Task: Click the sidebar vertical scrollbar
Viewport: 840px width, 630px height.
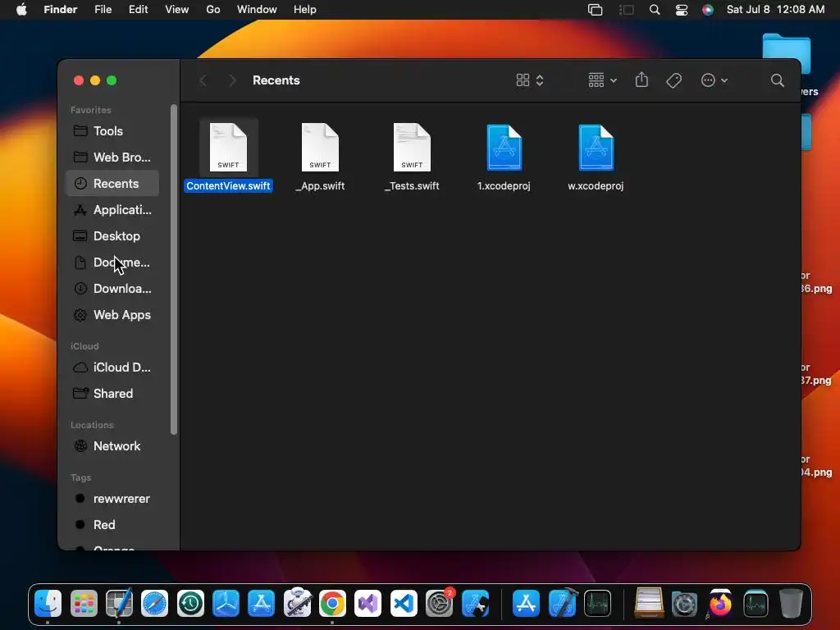Action: [173, 269]
